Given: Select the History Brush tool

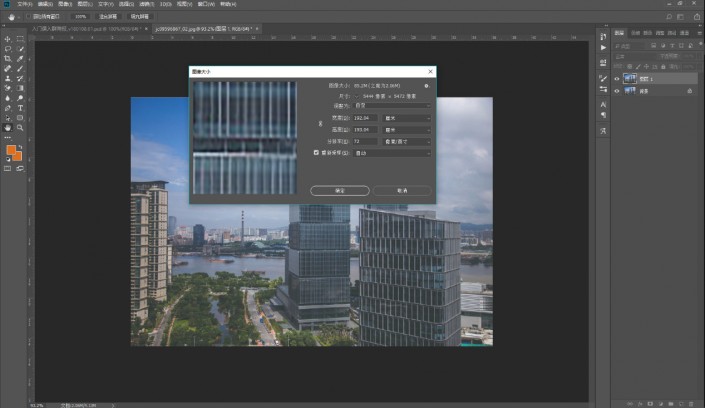Looking at the screenshot, I should point(20,79).
